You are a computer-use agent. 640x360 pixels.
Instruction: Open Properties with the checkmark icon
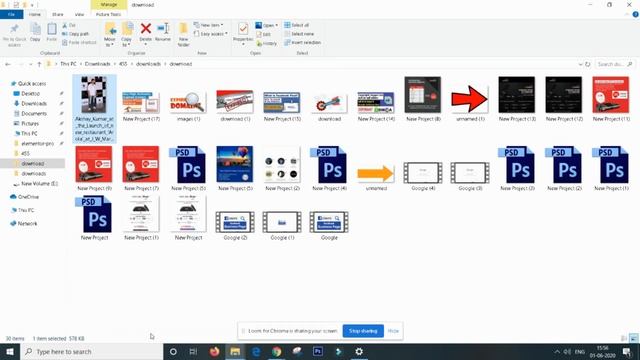click(x=243, y=29)
